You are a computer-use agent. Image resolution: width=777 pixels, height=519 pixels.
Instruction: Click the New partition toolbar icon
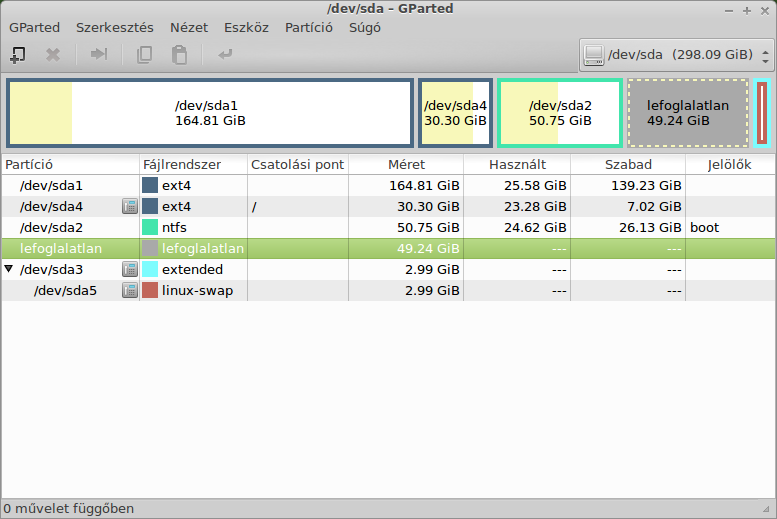18,55
